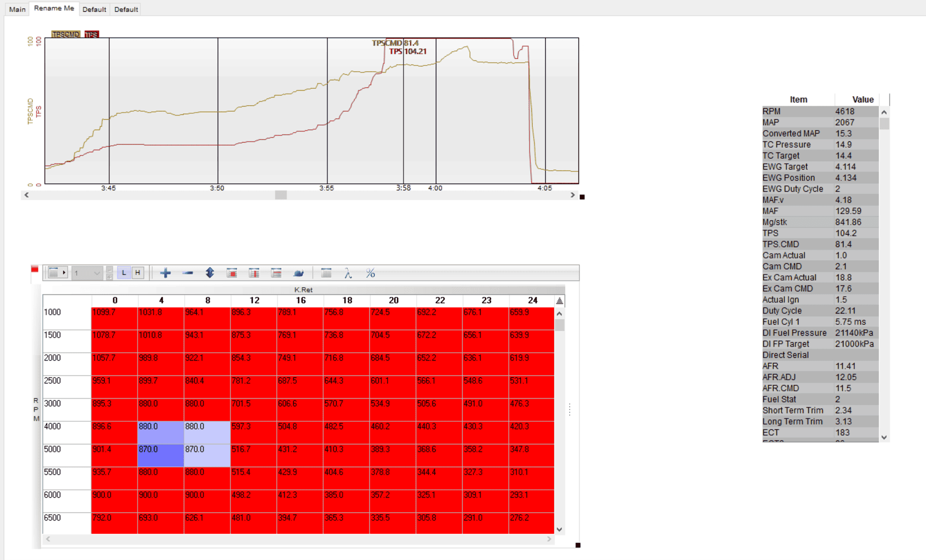
Task: Click the select column table icon
Action: (254, 273)
